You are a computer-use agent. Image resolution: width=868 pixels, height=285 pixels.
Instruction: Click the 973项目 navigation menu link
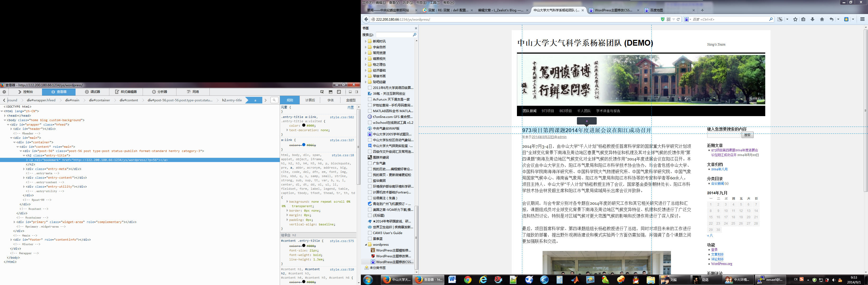coord(548,111)
